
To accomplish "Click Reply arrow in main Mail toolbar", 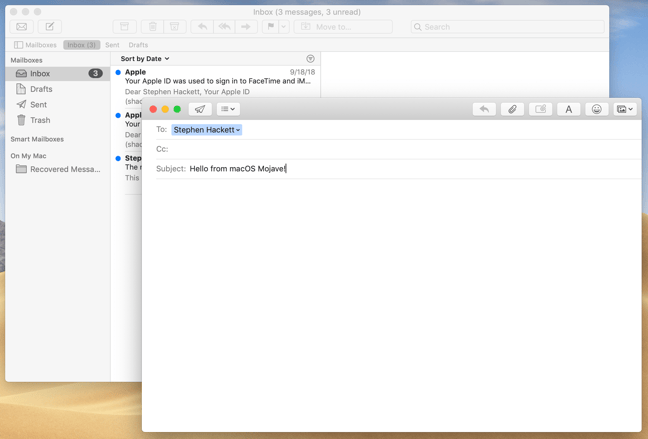I will click(202, 27).
